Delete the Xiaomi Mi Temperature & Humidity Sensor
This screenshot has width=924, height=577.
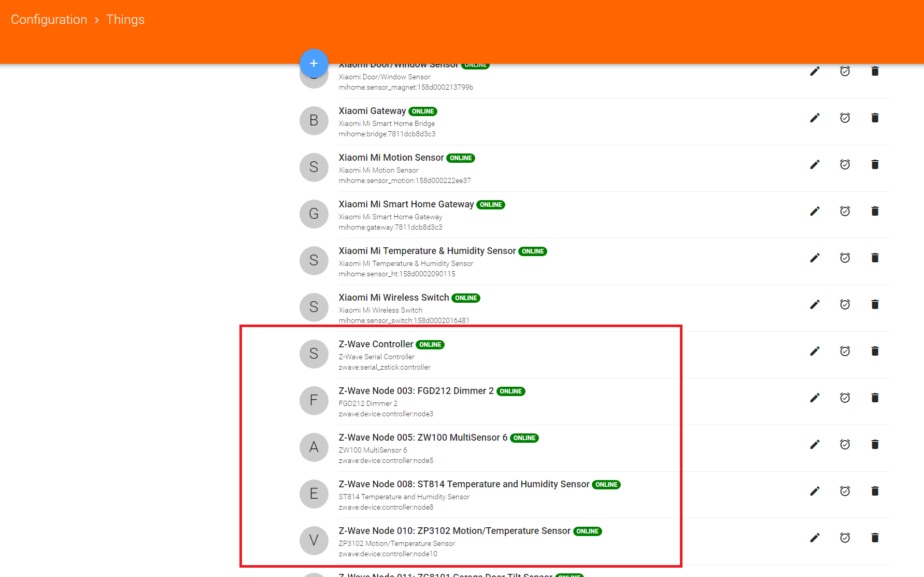875,258
